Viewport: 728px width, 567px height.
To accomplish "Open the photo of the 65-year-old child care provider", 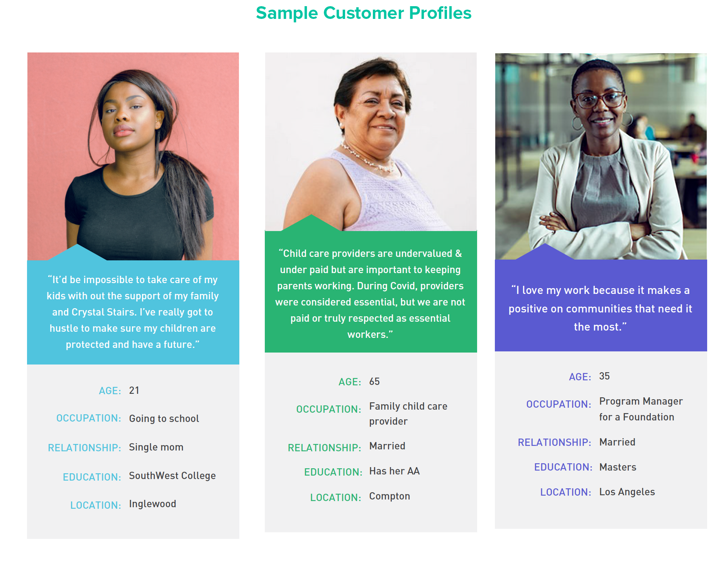I will pos(371,142).
